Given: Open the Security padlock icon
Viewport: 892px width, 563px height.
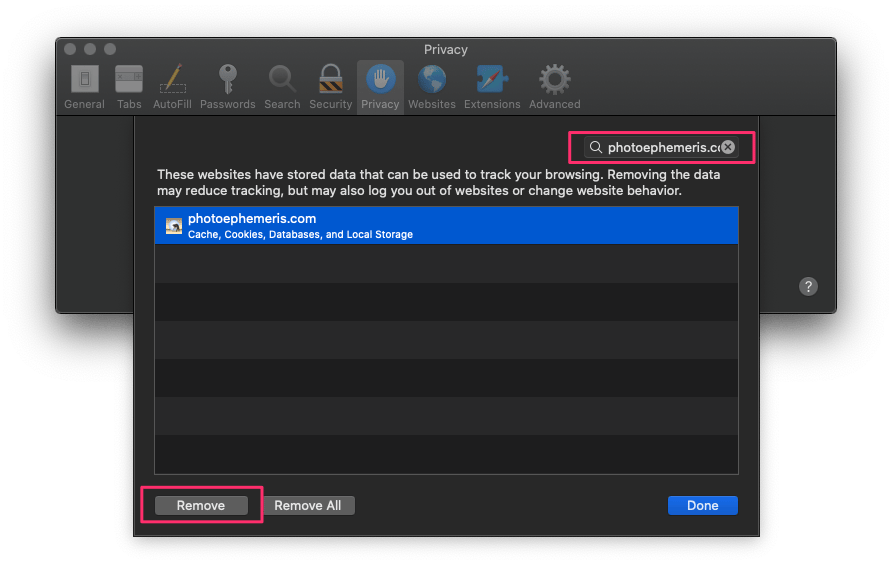Looking at the screenshot, I should coord(331,78).
